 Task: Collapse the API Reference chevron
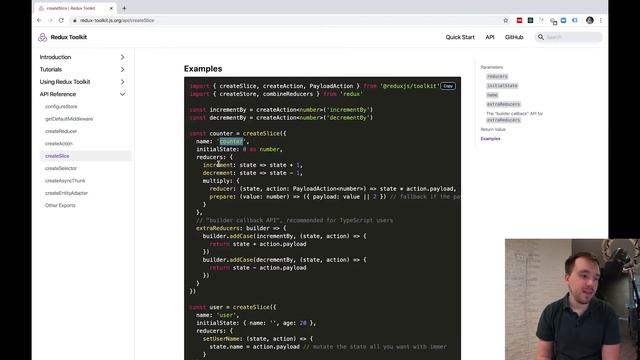pos(122,94)
